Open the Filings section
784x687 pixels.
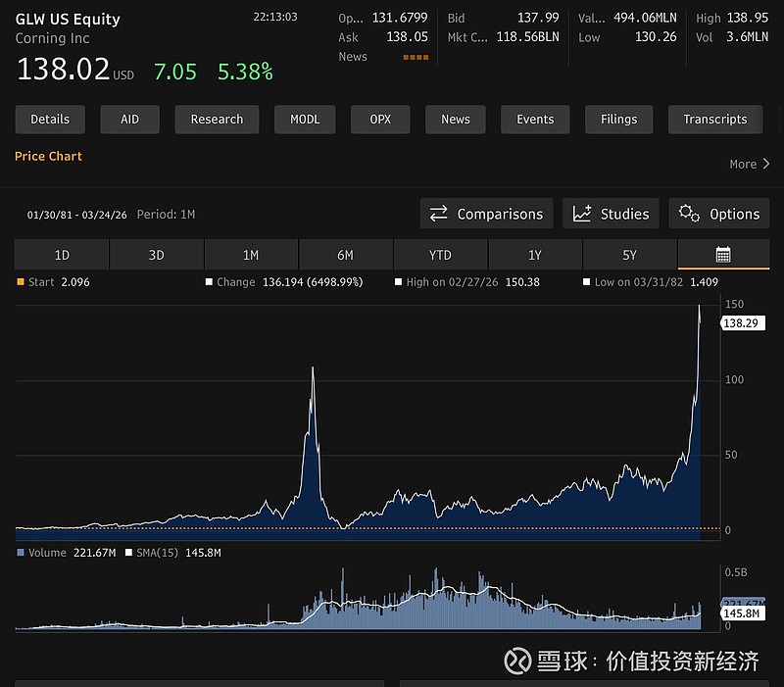[x=618, y=120]
